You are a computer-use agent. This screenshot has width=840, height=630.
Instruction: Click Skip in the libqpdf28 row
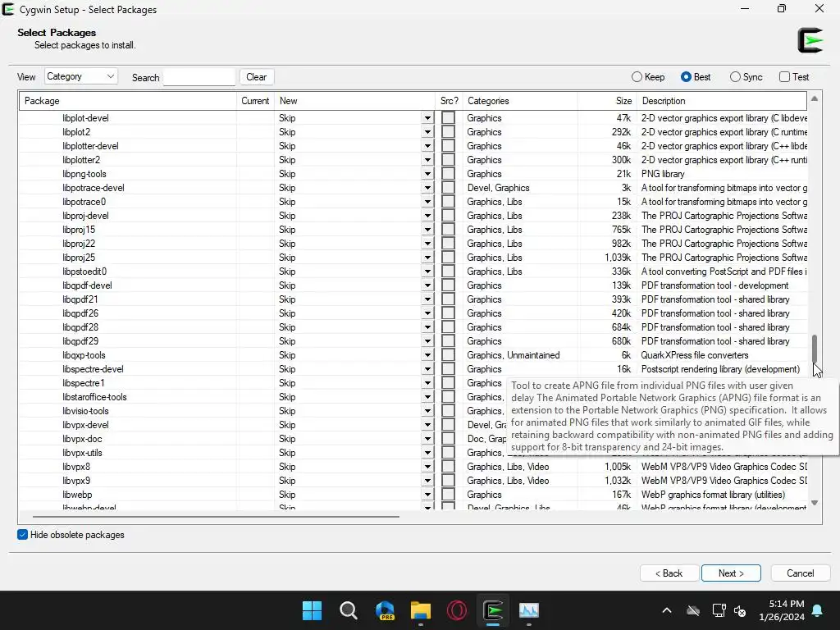[x=287, y=327]
